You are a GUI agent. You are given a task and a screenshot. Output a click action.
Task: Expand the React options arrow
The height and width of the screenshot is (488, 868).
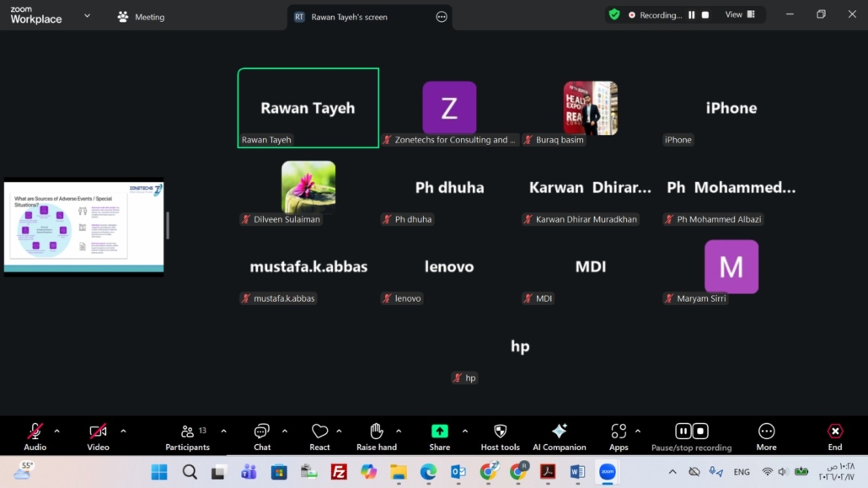pos(339,431)
